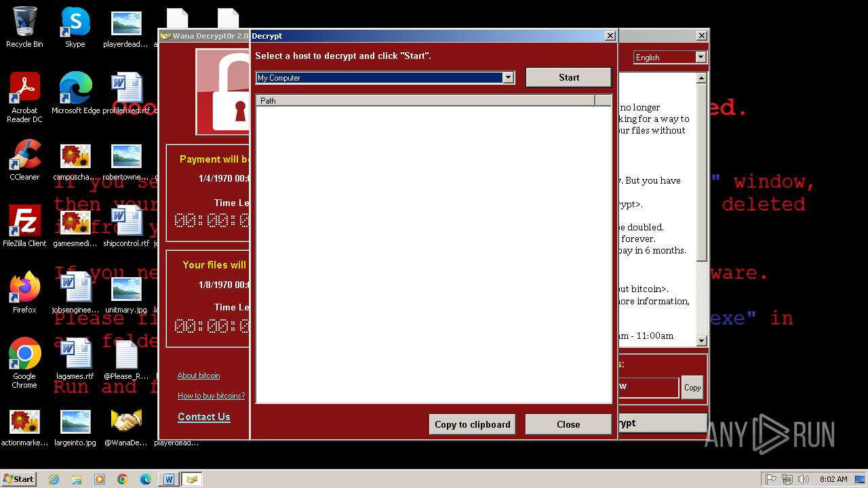Image resolution: width=868 pixels, height=488 pixels.
Task: Select the @Please_R text file icon
Action: [x=126, y=359]
